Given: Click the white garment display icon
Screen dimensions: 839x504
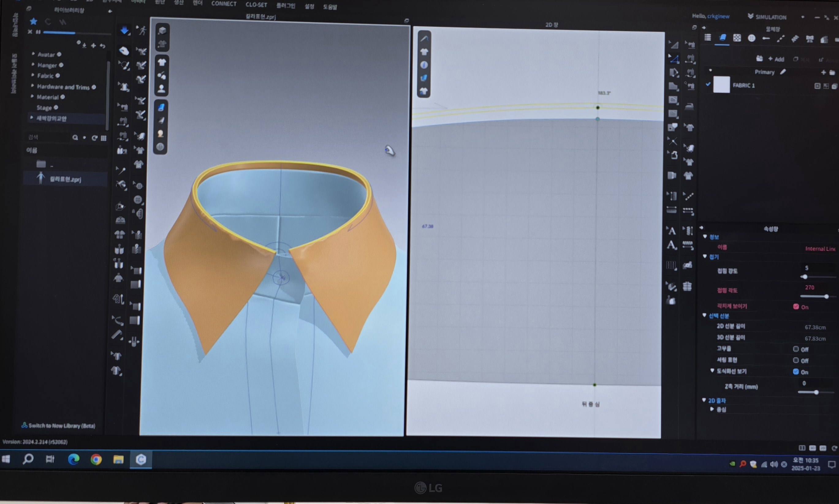Looking at the screenshot, I should (162, 62).
